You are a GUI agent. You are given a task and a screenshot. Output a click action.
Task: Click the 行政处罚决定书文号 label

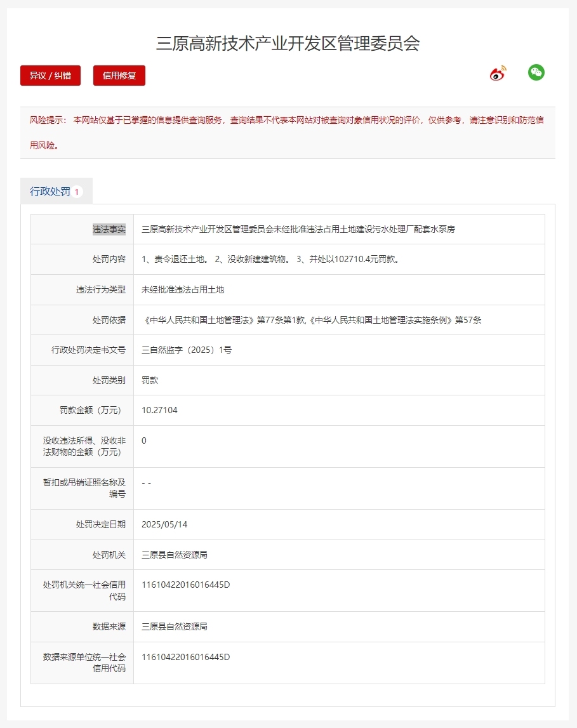(88, 350)
